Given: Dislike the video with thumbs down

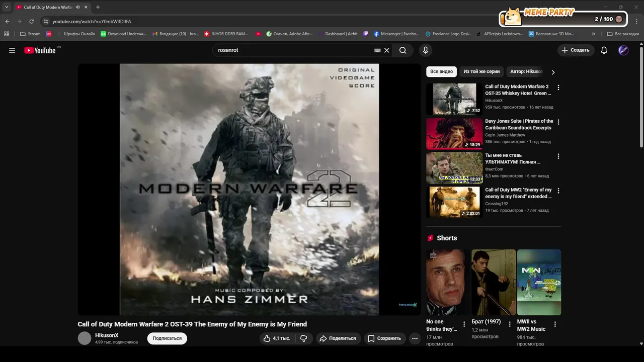Looking at the screenshot, I should [x=303, y=338].
